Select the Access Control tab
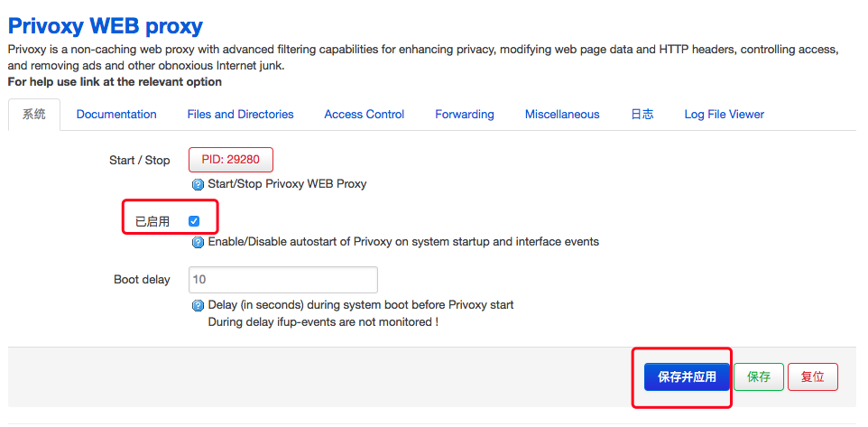The image size is (868, 427). coord(364,115)
